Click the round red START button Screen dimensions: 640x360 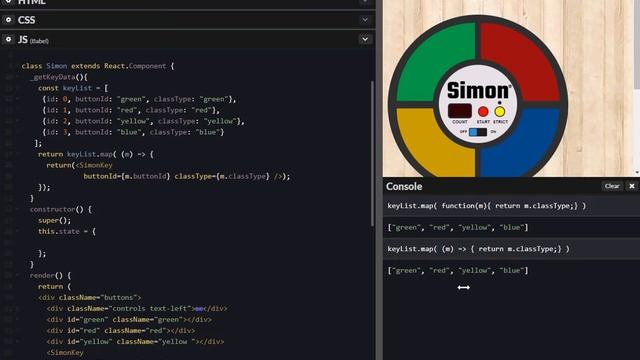pos(483,111)
